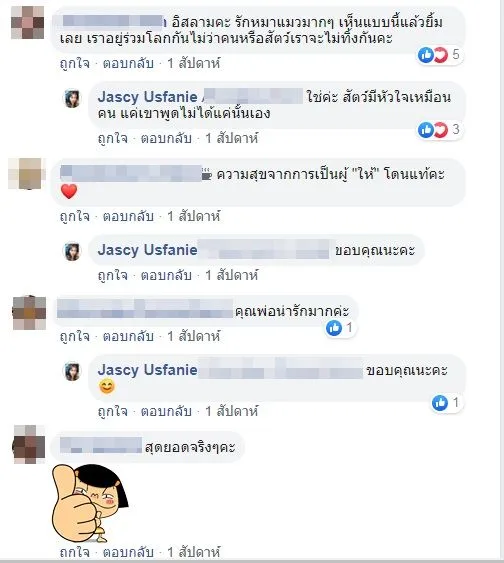
Task: View the like count on คุณพ่อน่ารักมากค่ะ comment
Action: coord(340,328)
